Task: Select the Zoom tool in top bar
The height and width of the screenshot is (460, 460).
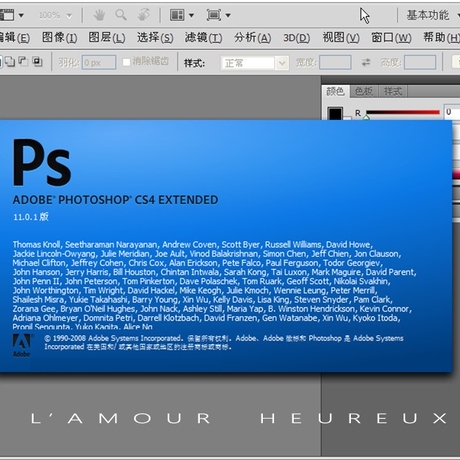Action: click(121, 15)
